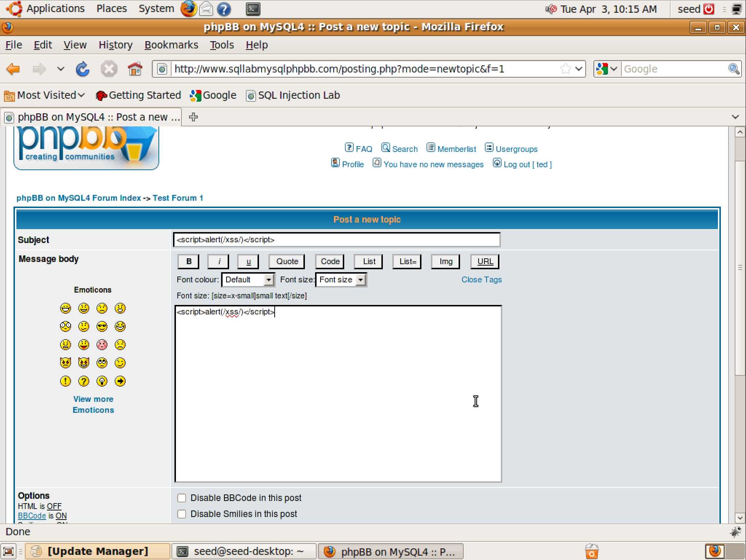Click the List formatting icon
Screen dimensions: 746x560
coord(369,261)
